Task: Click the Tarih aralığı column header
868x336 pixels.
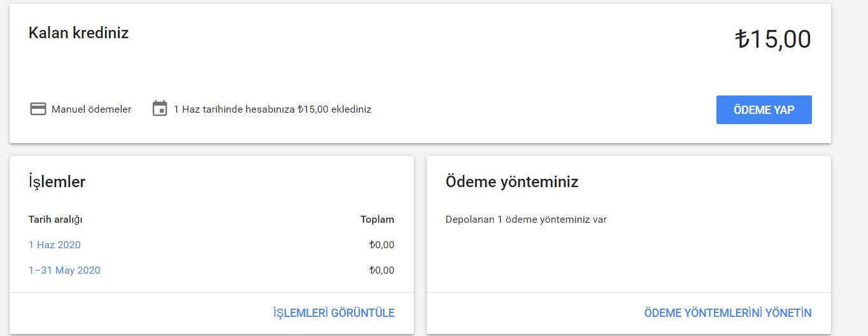Action: (55, 220)
